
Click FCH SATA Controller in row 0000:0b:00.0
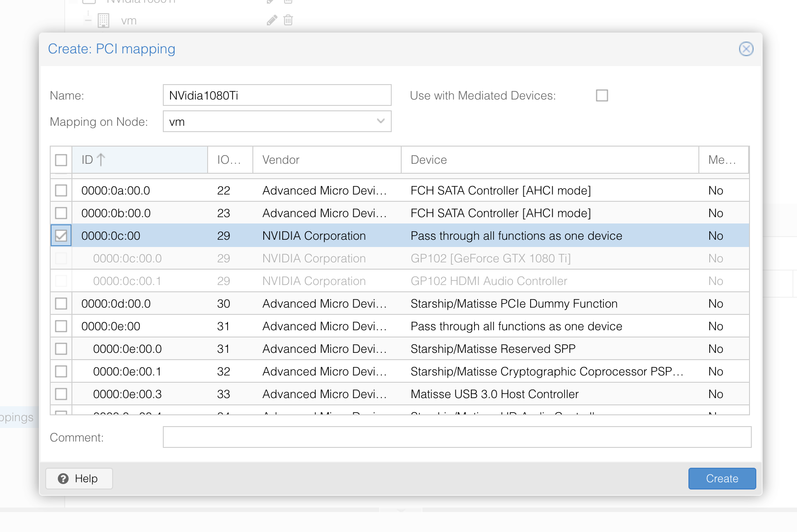click(x=501, y=213)
